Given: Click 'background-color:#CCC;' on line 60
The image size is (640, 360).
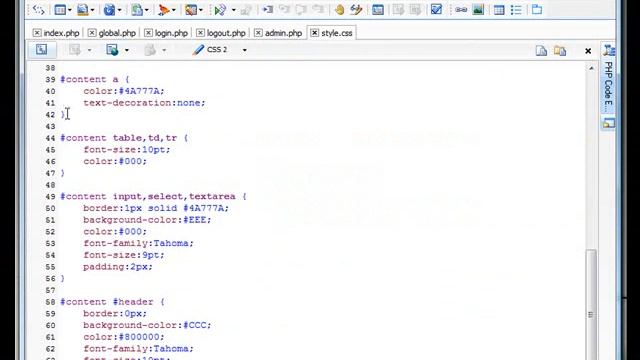Looking at the screenshot, I should [x=147, y=325].
